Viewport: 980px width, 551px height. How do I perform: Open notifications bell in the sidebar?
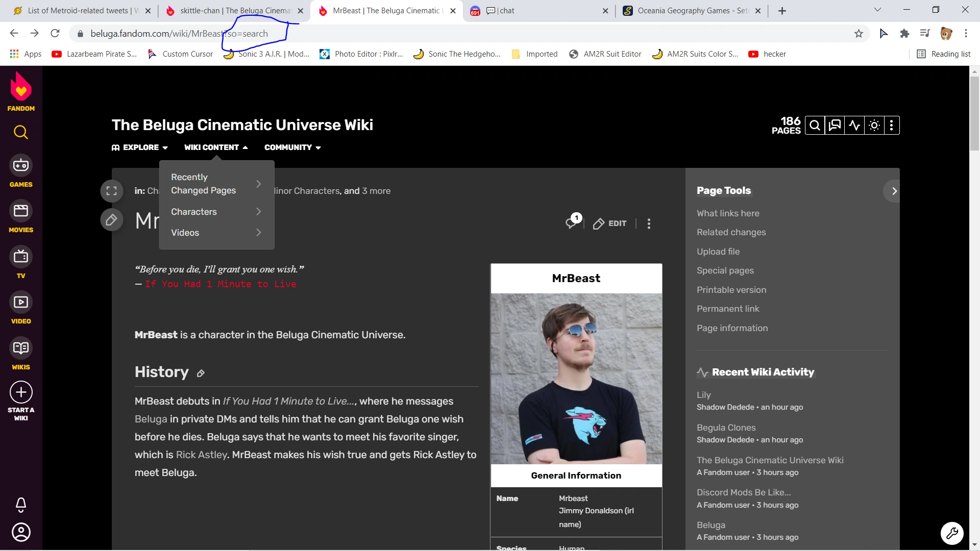pyautogui.click(x=20, y=505)
